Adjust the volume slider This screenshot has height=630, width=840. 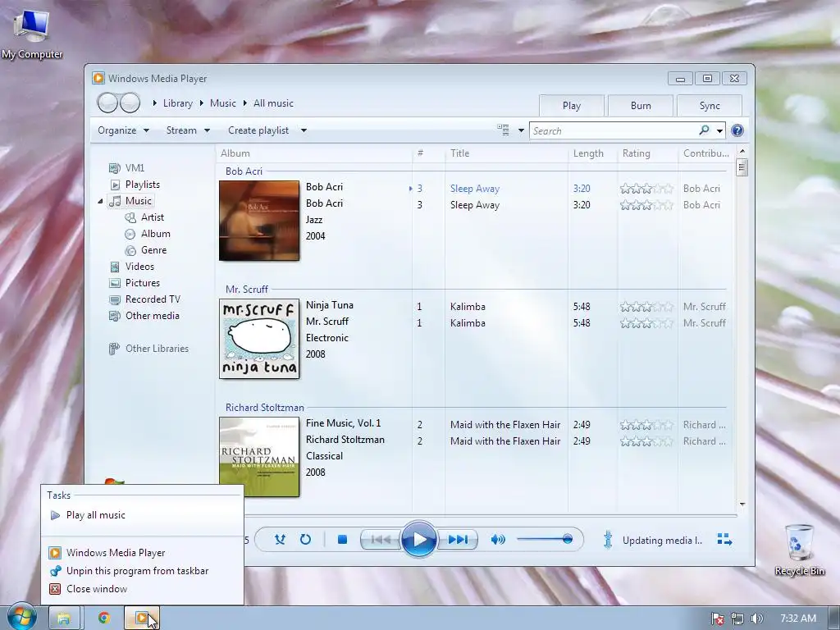(545, 539)
